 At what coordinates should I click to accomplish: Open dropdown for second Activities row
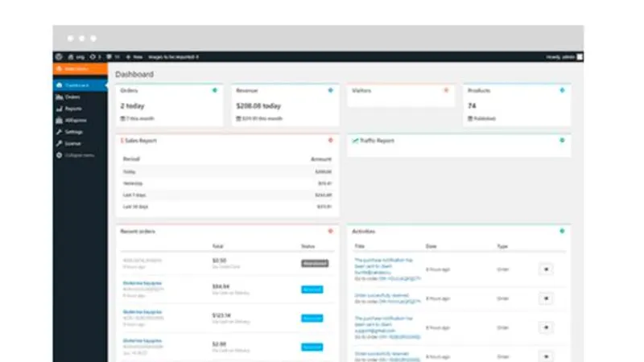click(x=546, y=298)
